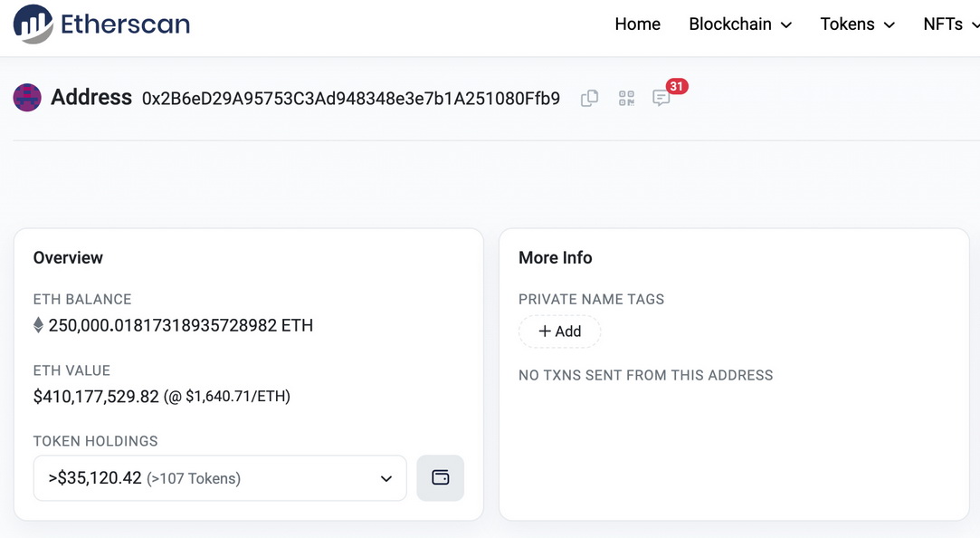Copy the address to clipboard

click(x=589, y=98)
